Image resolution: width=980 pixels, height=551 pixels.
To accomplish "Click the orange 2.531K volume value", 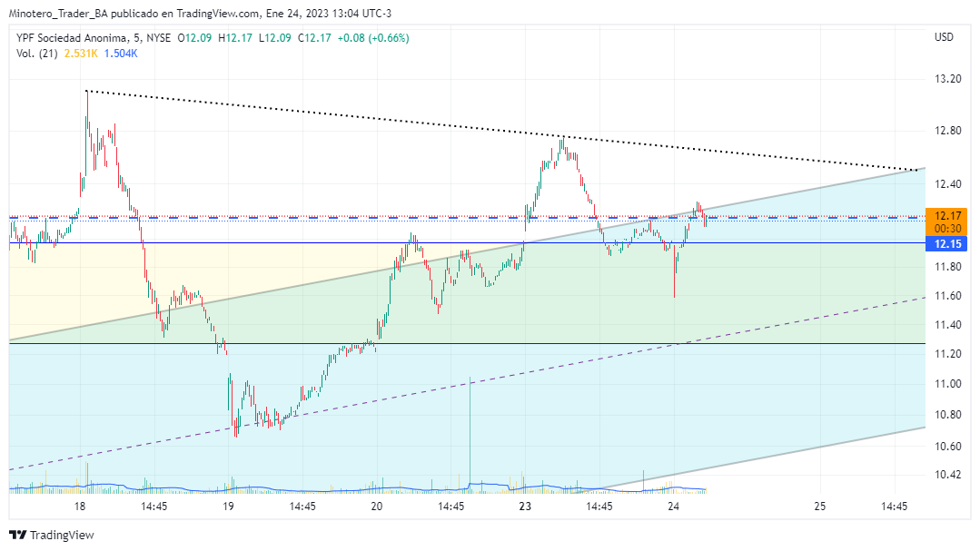I will (x=81, y=54).
